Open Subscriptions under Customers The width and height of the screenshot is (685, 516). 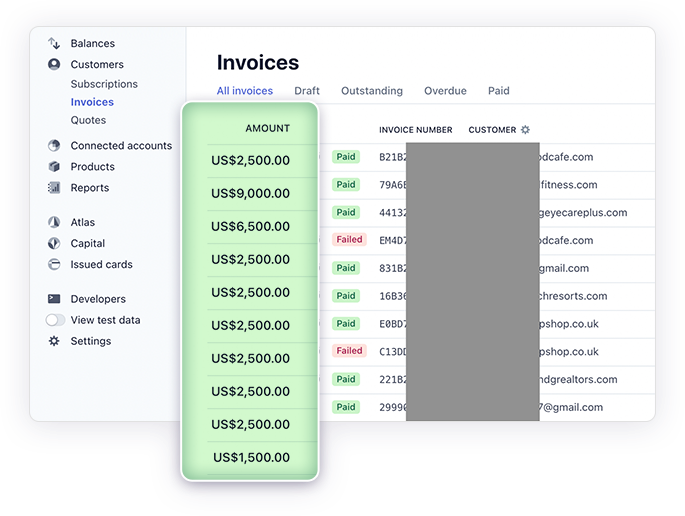coord(104,84)
